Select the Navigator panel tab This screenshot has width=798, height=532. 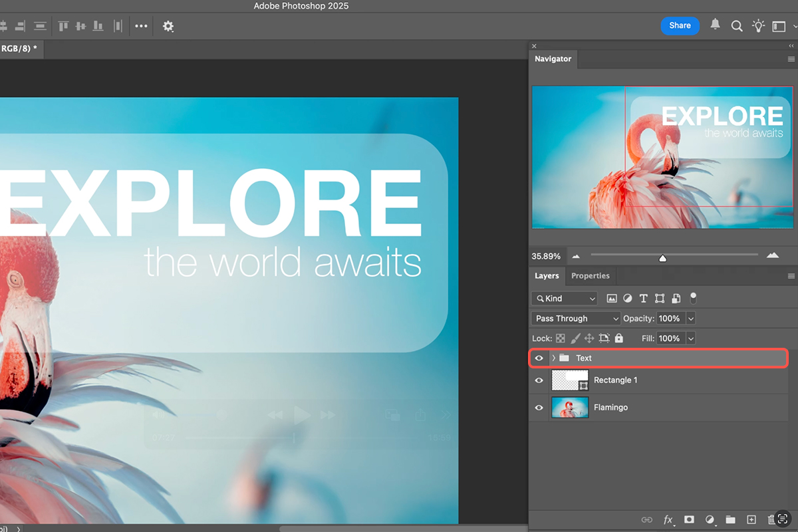pyautogui.click(x=553, y=59)
